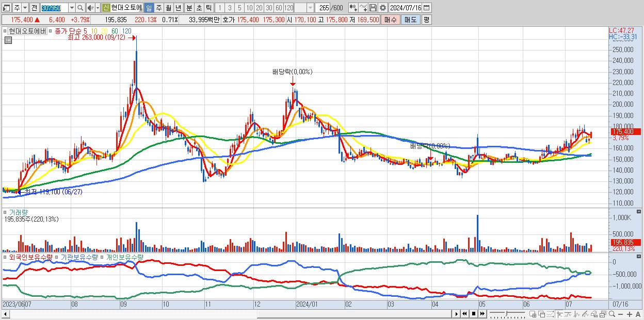644x320 pixels.
Task: Click the 평 button next to 매도
Action: (426, 20)
